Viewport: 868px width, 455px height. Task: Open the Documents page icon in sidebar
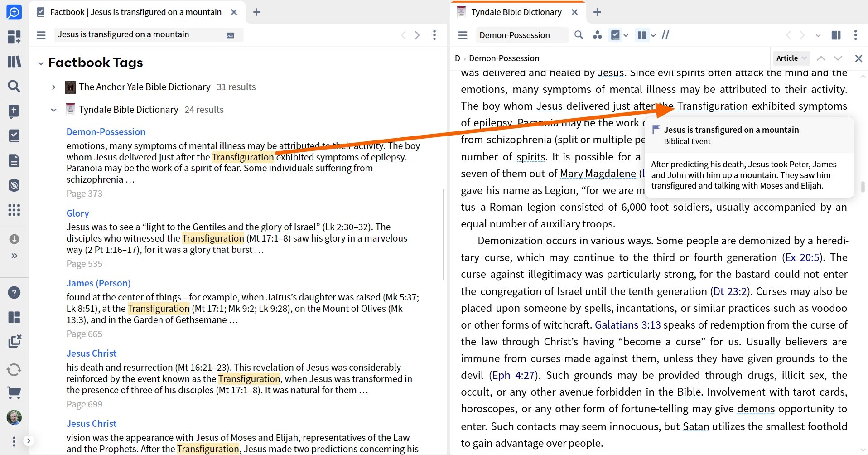pyautogui.click(x=14, y=160)
